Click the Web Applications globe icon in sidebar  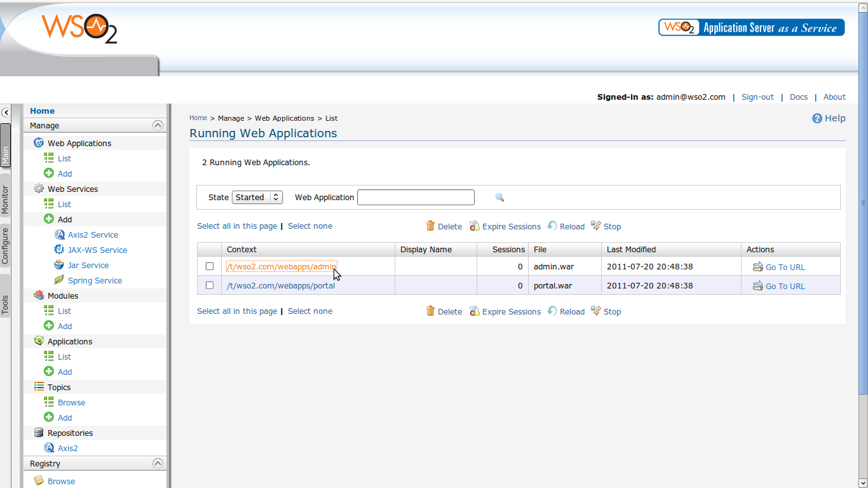tap(39, 143)
